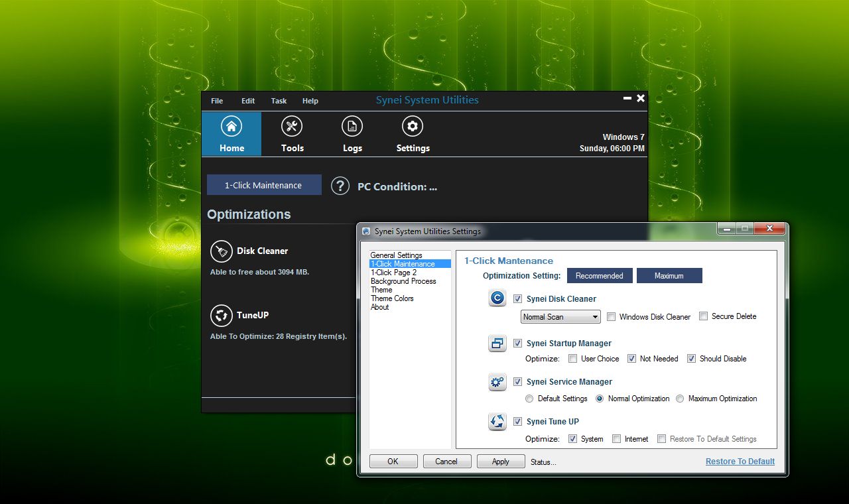Click the 1-Click Maintenance button
This screenshot has height=504, width=849.
[264, 185]
